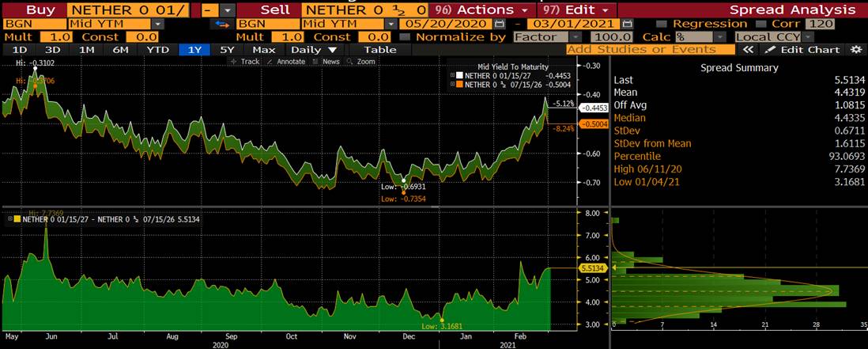Swap the buy and sell securities with the arrows icon
The image size is (868, 349).
coord(221,25)
